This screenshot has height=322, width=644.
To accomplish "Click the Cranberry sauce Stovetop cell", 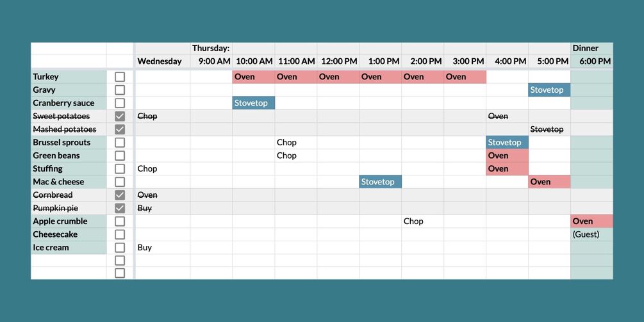I will click(x=253, y=103).
